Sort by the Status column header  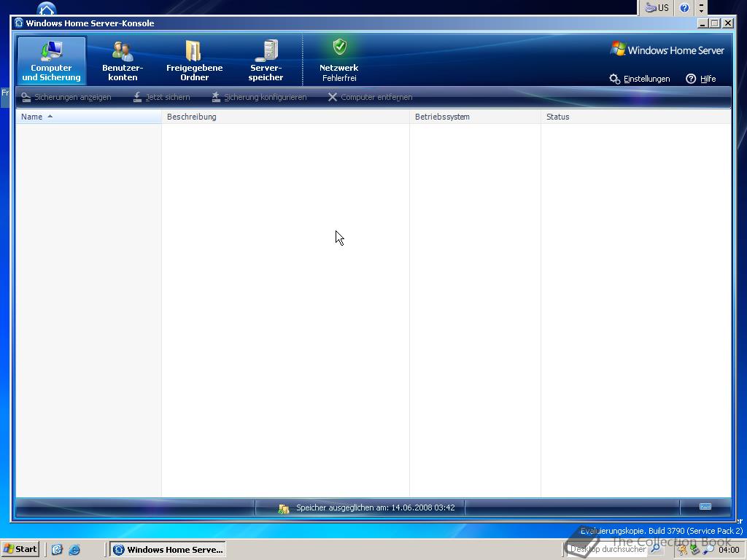[x=636, y=117]
